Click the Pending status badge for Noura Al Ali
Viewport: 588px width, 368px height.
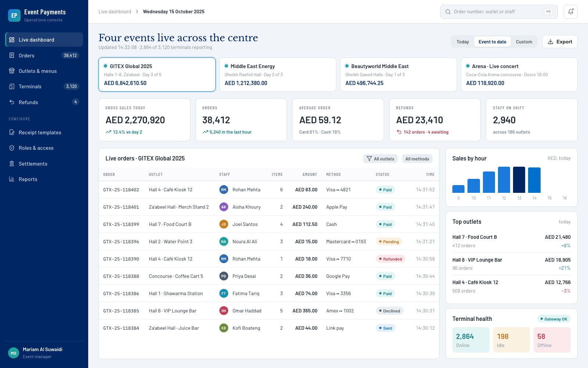389,242
